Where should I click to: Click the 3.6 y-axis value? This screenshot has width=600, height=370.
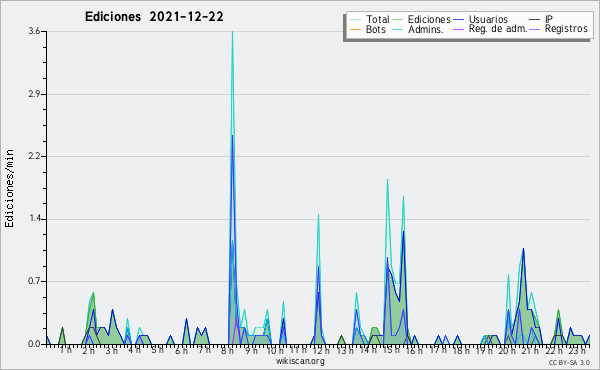click(34, 31)
